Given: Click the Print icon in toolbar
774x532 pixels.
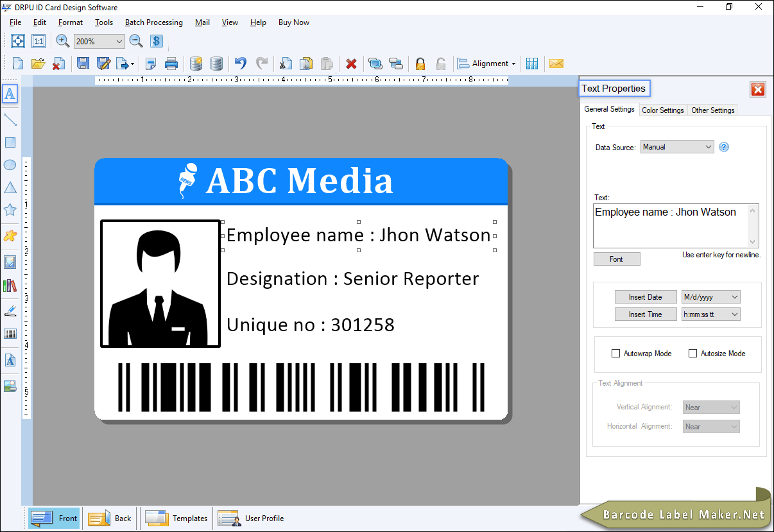Looking at the screenshot, I should click(x=171, y=64).
